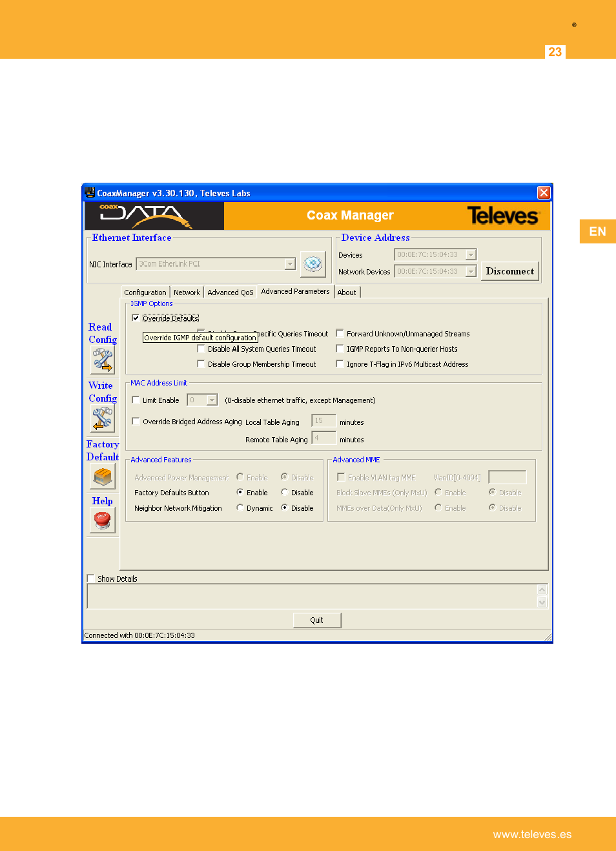Click the VlanID[0-4094] input field

pyautogui.click(x=508, y=477)
